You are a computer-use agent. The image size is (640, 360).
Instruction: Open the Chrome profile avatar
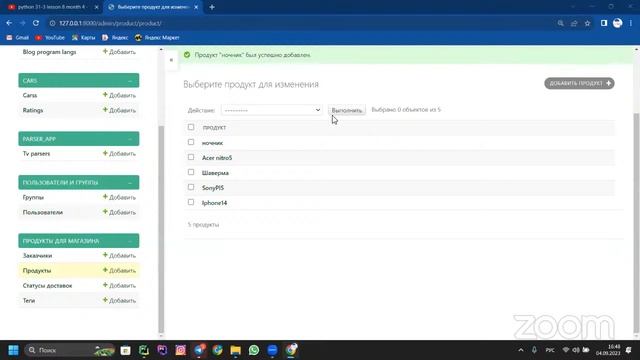(x=618, y=23)
